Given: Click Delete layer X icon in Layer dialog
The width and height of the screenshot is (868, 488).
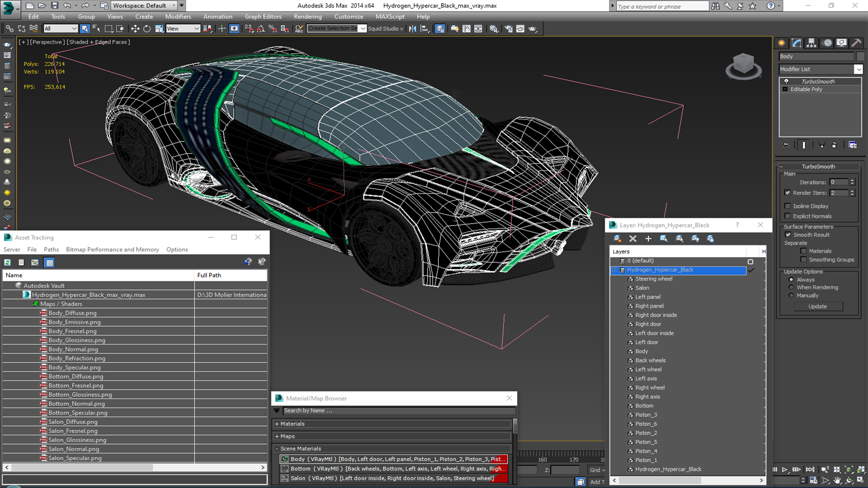Looking at the screenshot, I should coord(633,239).
